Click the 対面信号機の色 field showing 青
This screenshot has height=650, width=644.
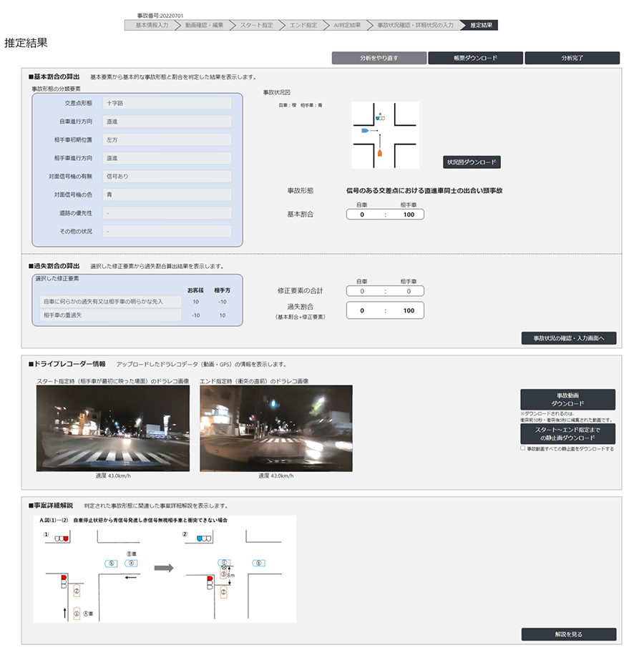click(167, 194)
